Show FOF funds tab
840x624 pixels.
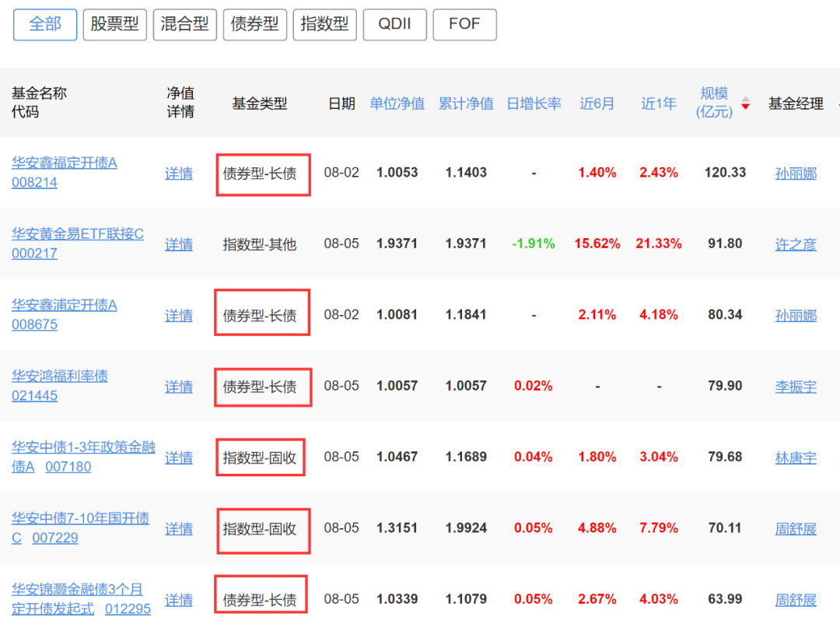click(464, 24)
